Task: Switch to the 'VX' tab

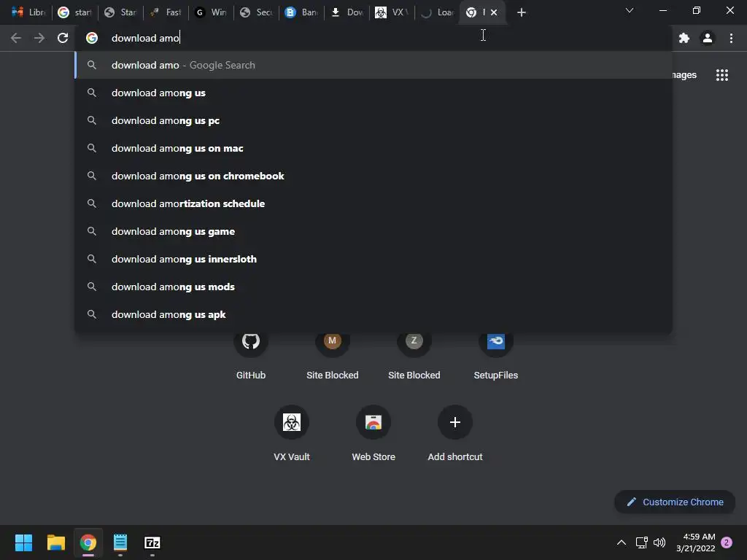Action: click(392, 12)
